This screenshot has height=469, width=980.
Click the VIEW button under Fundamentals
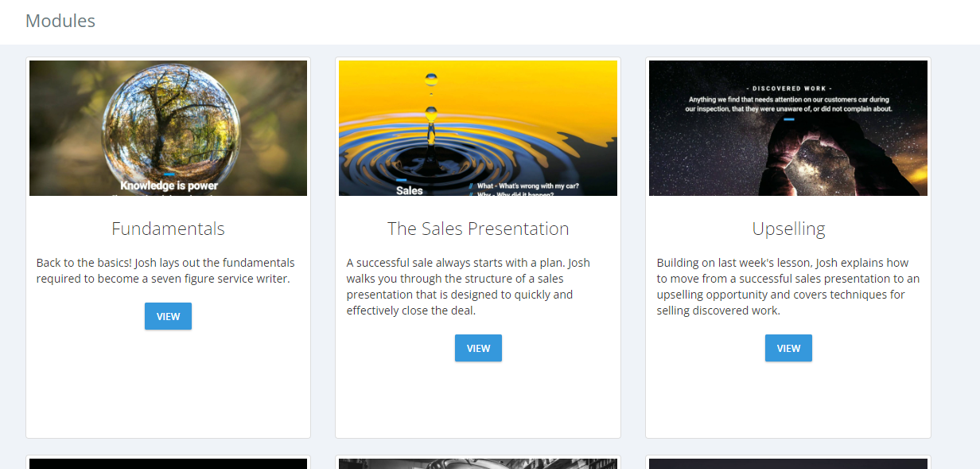tap(168, 316)
